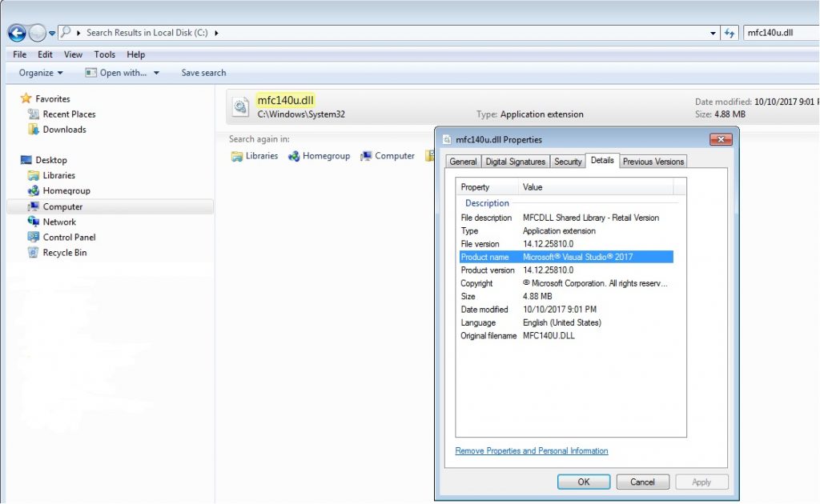Click the Network icon in navigation pane
The image size is (820, 504).
tap(34, 222)
